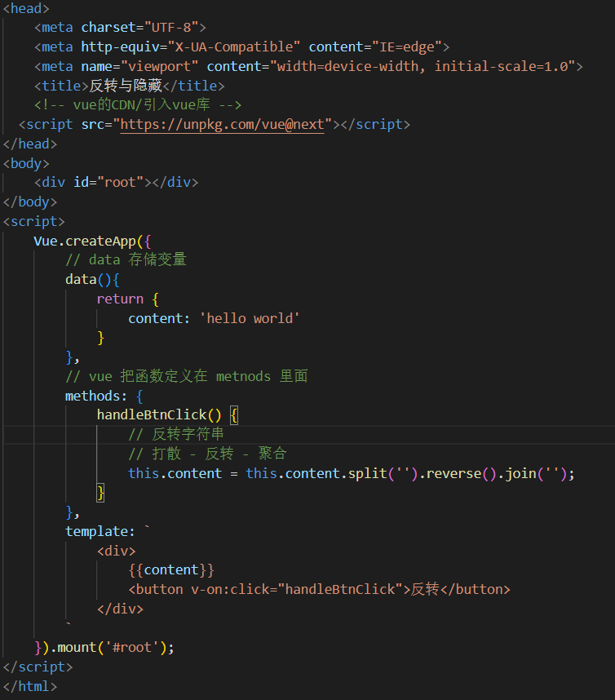This screenshot has height=700, width=615.
Task: Click the opening <body> tag
Action: tap(26, 163)
